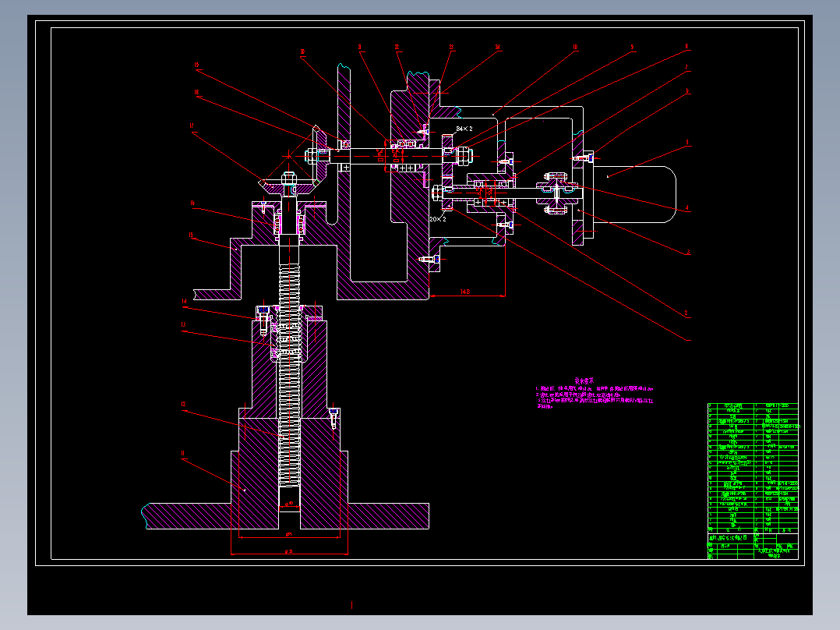This screenshot has width=840, height=630.
Task: Pick part callout number 16
Action: 192,204
